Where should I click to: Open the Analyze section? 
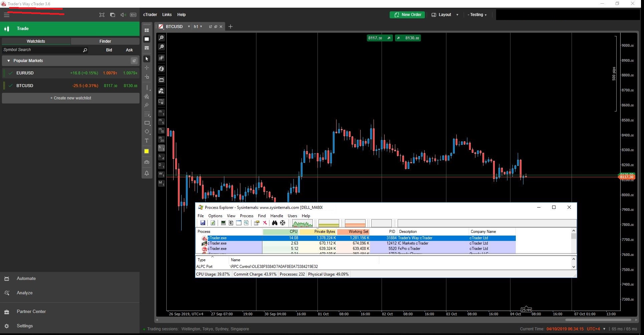click(x=70, y=293)
